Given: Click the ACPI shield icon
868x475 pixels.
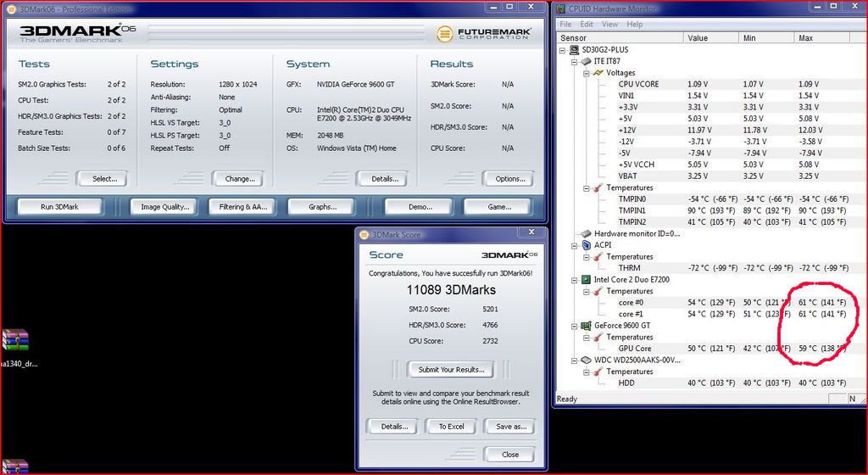Looking at the screenshot, I should tap(587, 245).
